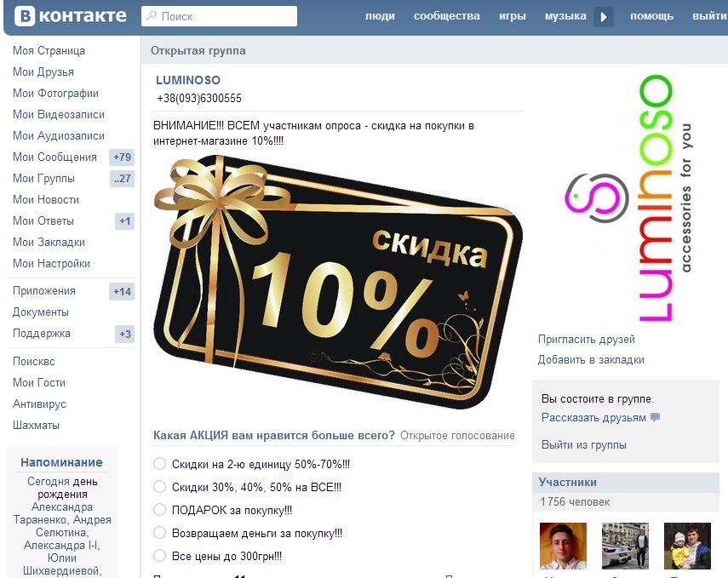Click Пригласить друзей
Viewport: 728px width, 578px height.
click(x=587, y=340)
